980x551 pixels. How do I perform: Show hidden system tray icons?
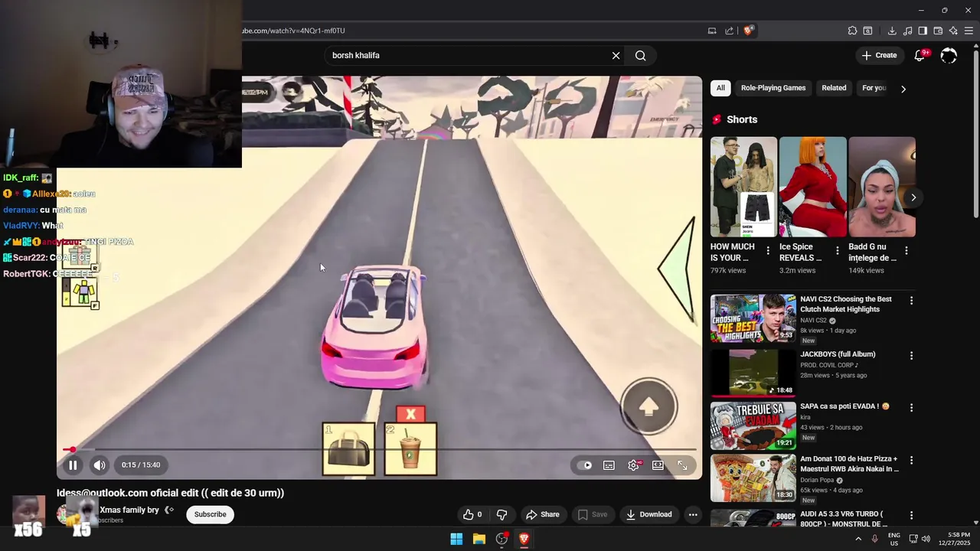[x=858, y=539]
